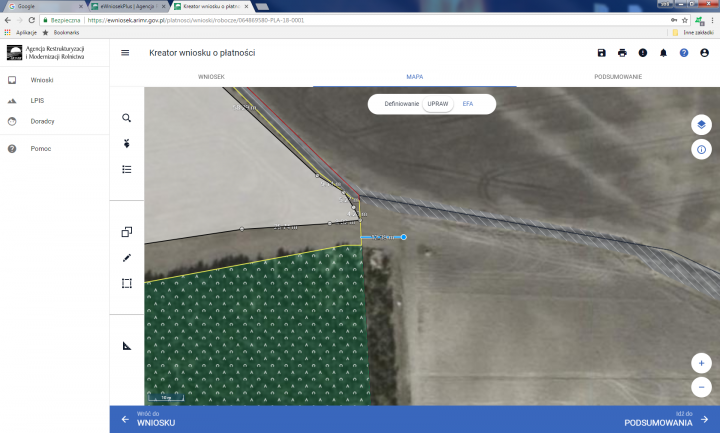Switch to the Google browser tab
720x433 pixels.
(44, 6)
